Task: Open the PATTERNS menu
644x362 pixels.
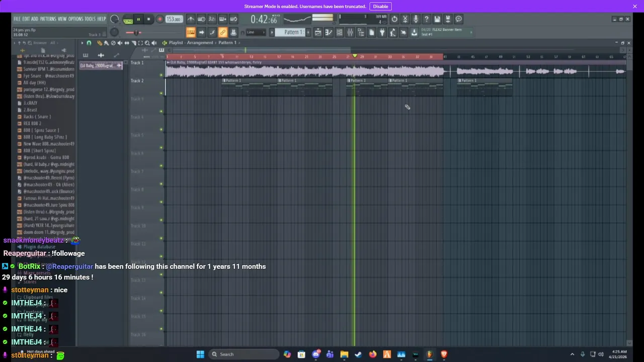Action: 48,19
